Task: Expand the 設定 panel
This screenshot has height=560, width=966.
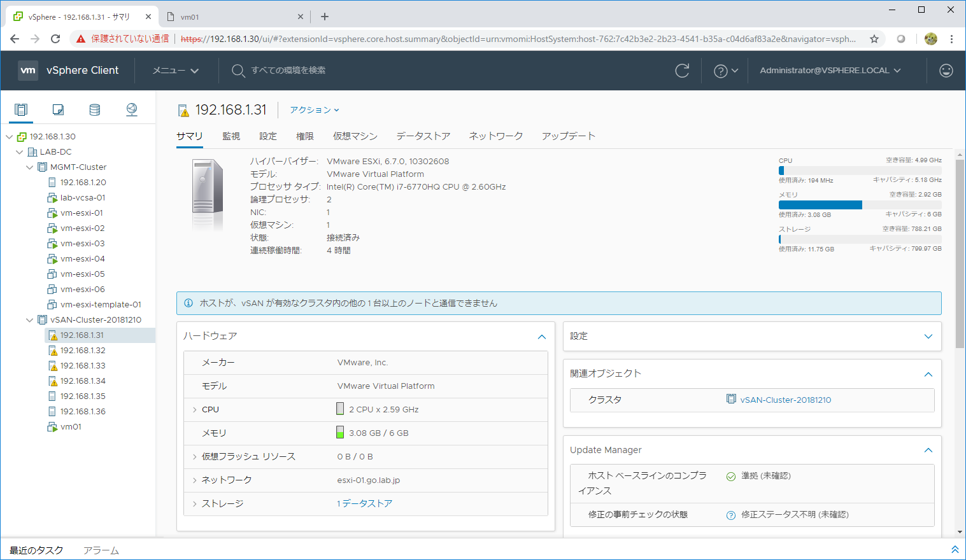Action: (x=928, y=337)
